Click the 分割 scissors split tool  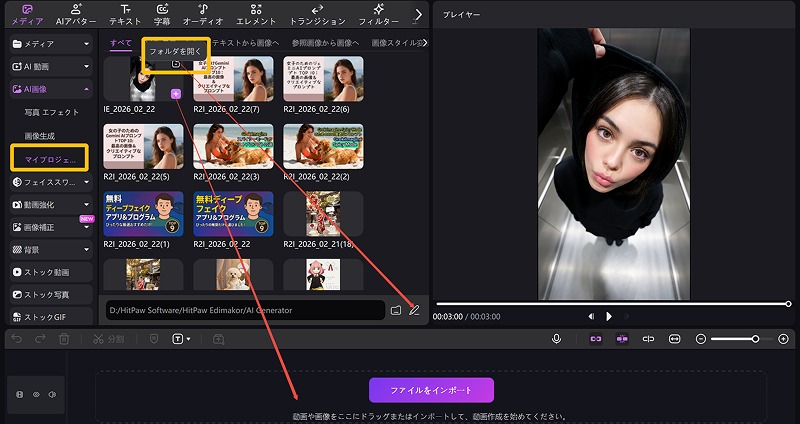pyautogui.click(x=109, y=339)
